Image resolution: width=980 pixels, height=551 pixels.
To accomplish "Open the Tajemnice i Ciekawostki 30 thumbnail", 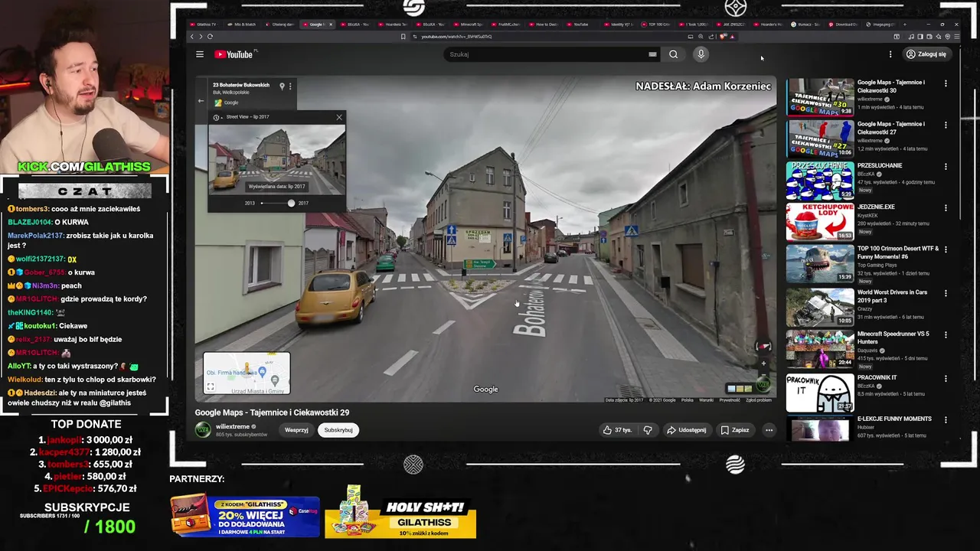I will (x=820, y=97).
